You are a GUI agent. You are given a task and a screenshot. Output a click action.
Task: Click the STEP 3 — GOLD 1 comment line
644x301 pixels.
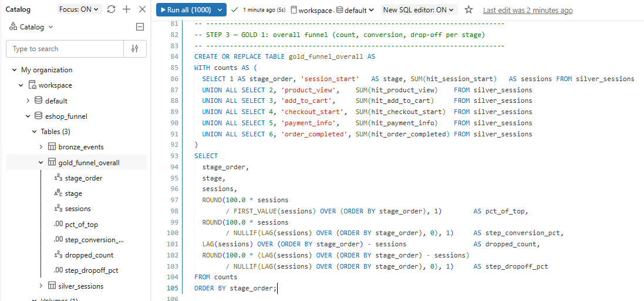pos(339,35)
